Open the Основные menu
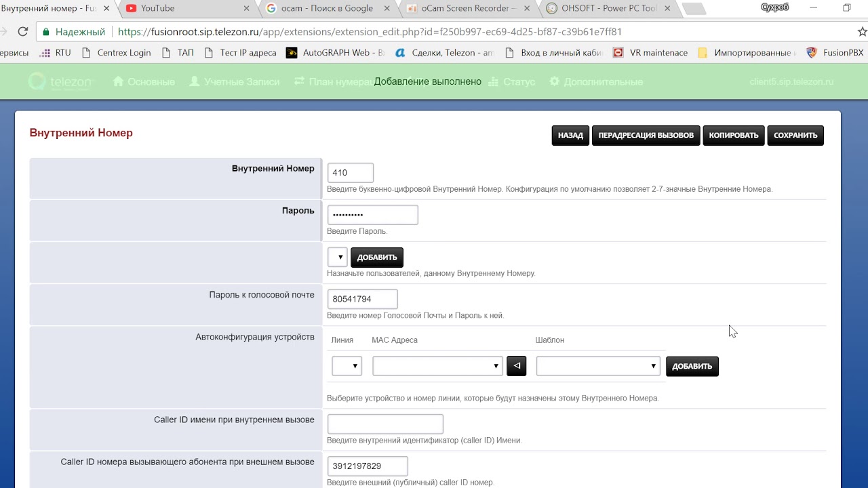868x488 pixels. [x=144, y=81]
